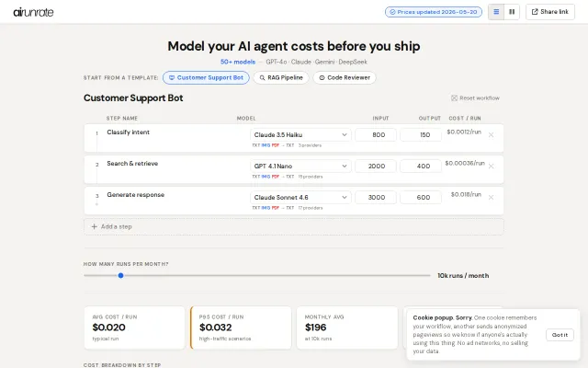Viewport: 588px width, 368px height.
Task: Click Add a step
Action: [x=294, y=227]
